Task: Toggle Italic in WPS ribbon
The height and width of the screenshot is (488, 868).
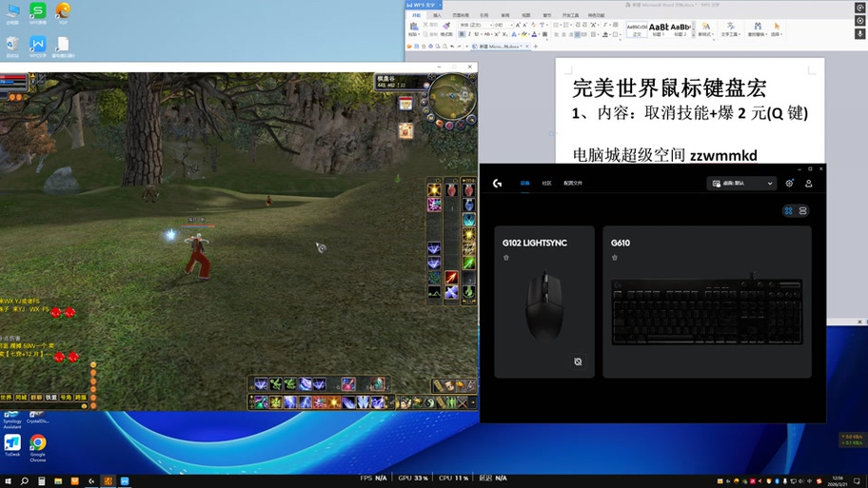Action: tap(469, 34)
